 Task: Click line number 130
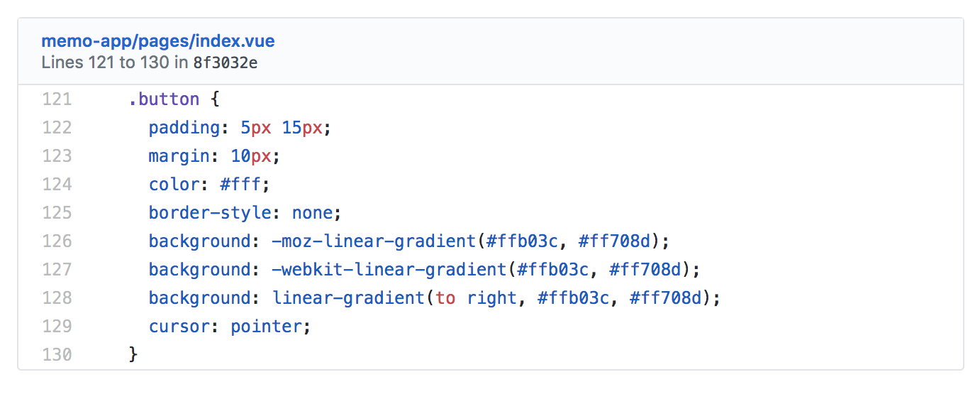pos(57,354)
